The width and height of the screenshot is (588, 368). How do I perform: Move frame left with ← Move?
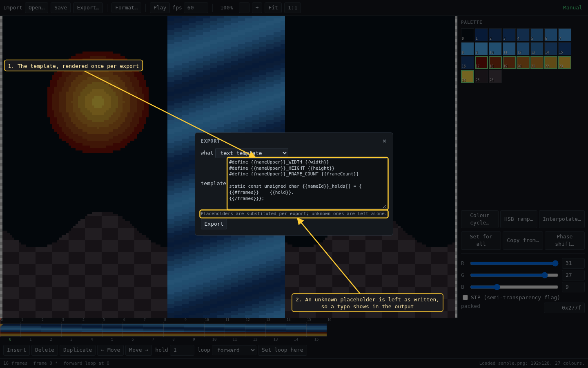click(x=110, y=350)
